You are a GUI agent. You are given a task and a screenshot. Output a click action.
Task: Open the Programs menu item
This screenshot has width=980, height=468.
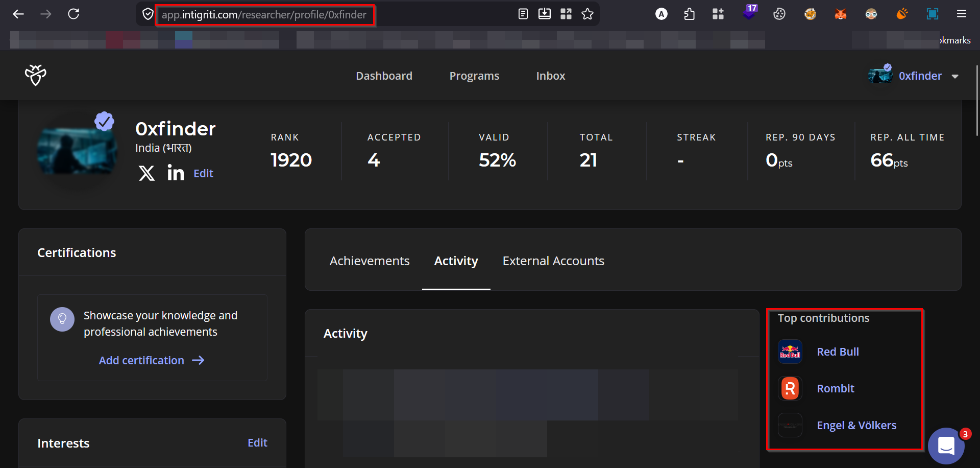(474, 76)
